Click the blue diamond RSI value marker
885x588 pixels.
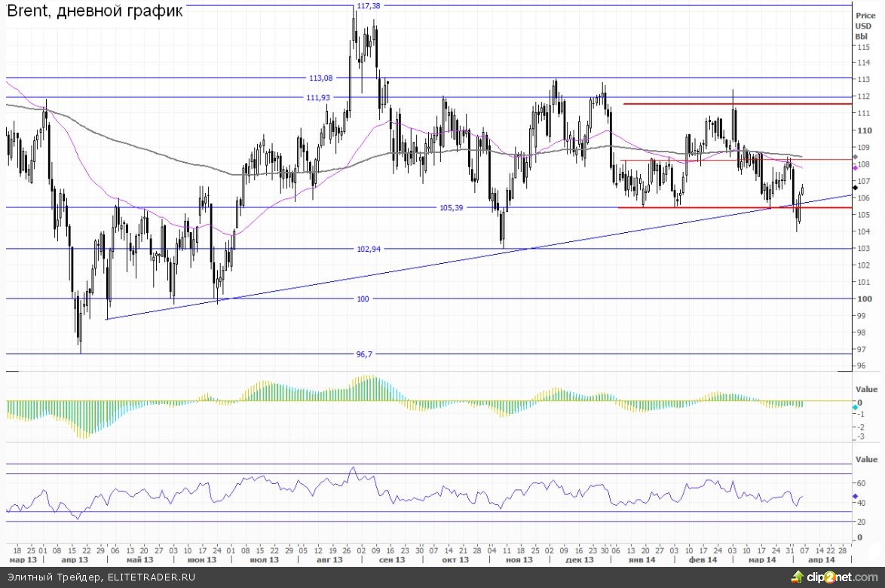pos(855,497)
